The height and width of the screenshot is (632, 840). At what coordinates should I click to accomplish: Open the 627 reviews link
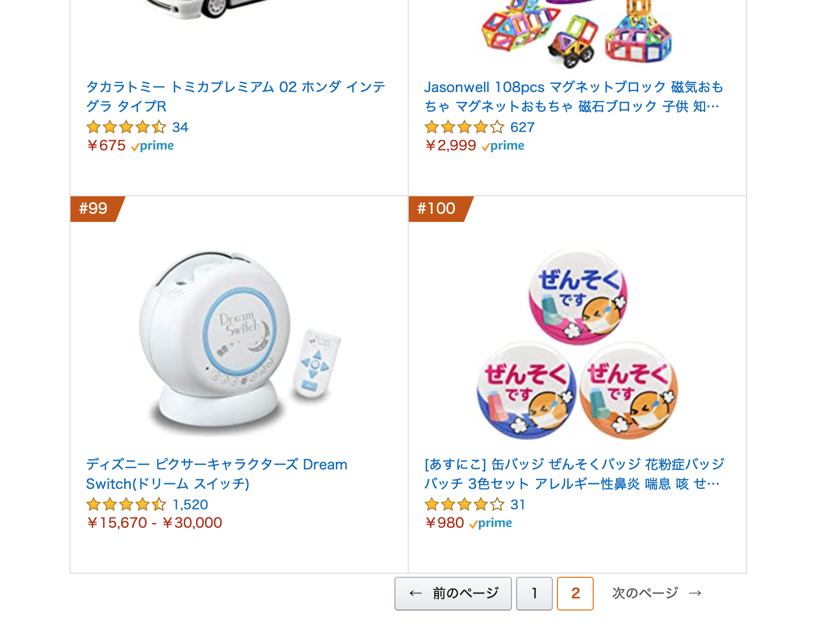coord(522,127)
